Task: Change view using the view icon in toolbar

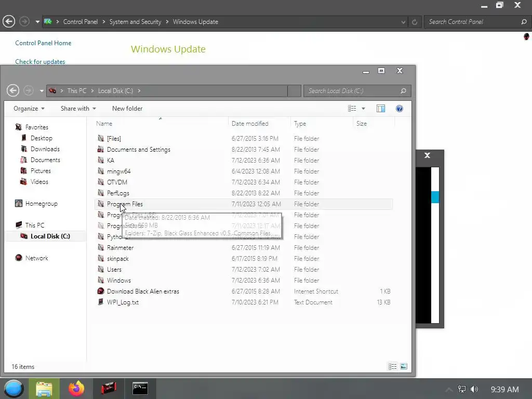Action: click(352, 109)
